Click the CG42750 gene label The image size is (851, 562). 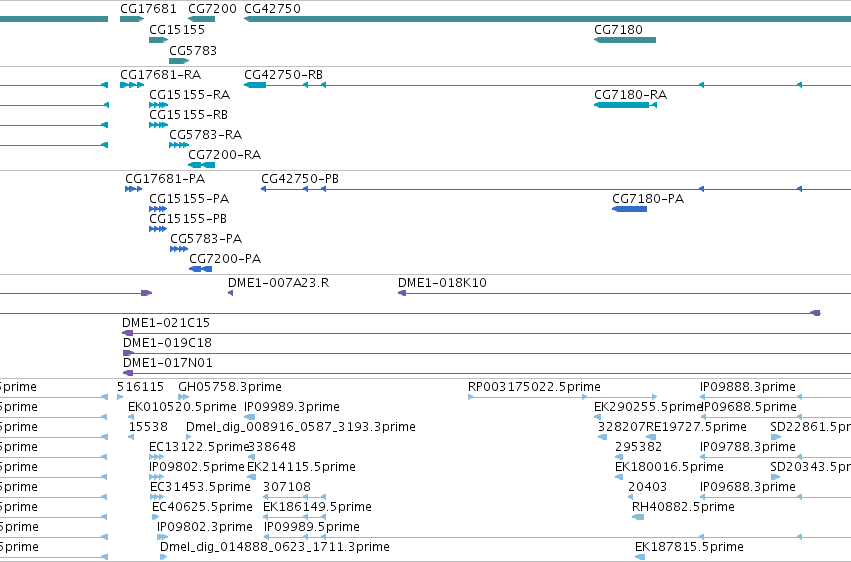click(x=272, y=9)
